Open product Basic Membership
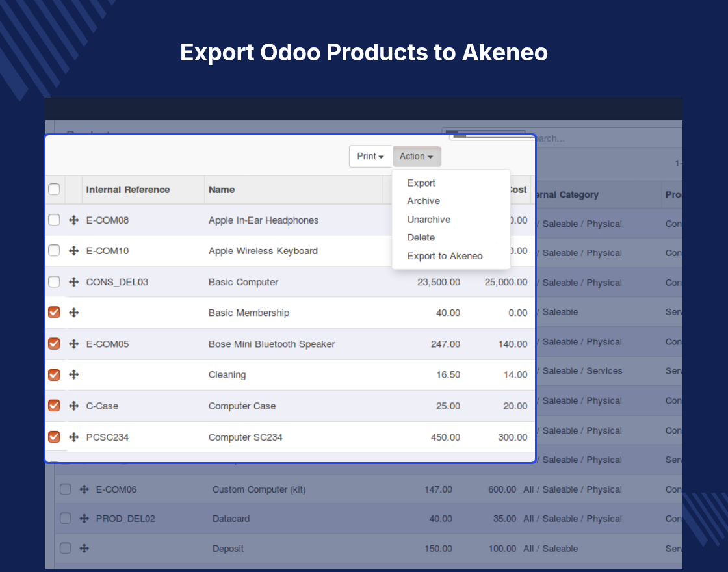This screenshot has height=572, width=728. (x=249, y=313)
